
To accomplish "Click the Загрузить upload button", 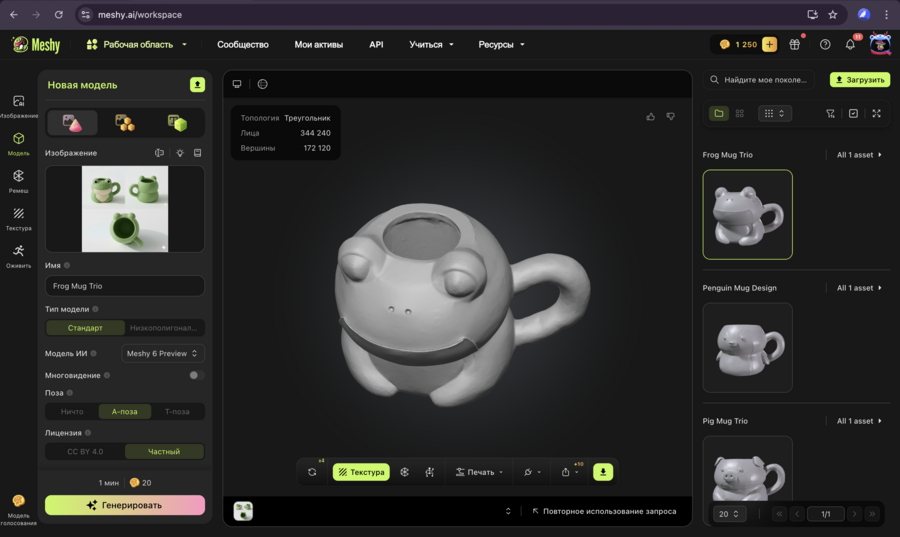I will (859, 80).
